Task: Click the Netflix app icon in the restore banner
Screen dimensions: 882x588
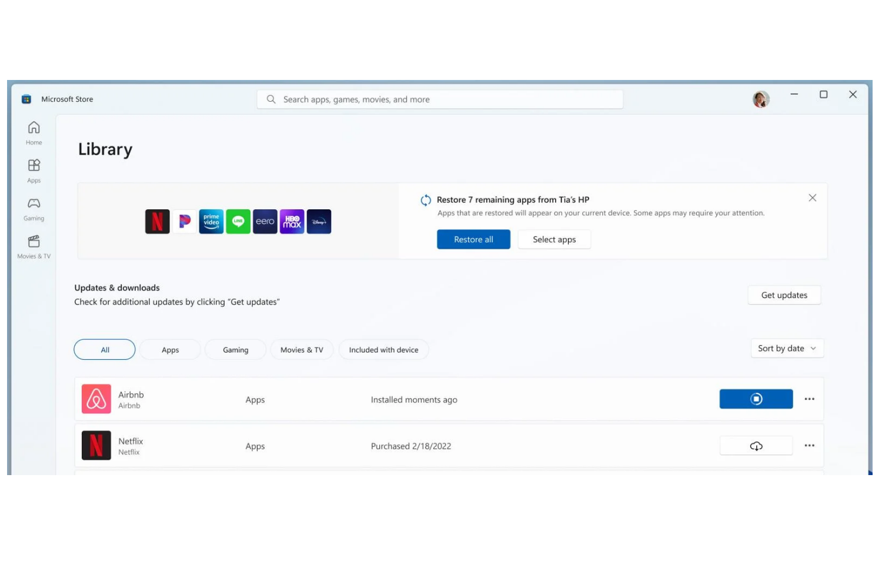Action: [157, 221]
